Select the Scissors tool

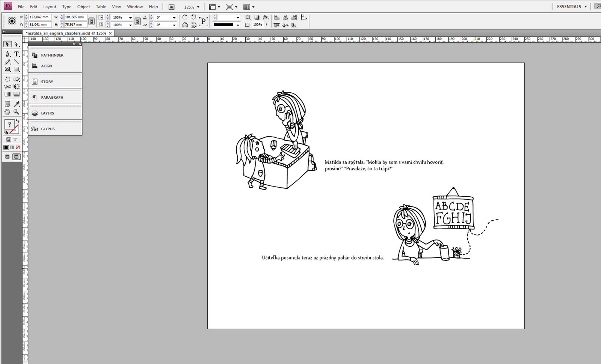point(7,87)
